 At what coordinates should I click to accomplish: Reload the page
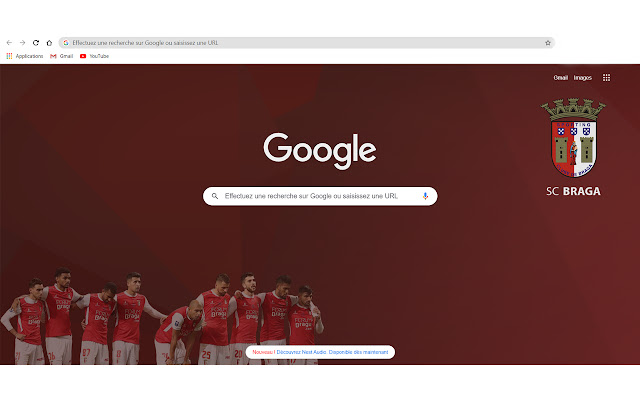click(x=36, y=43)
